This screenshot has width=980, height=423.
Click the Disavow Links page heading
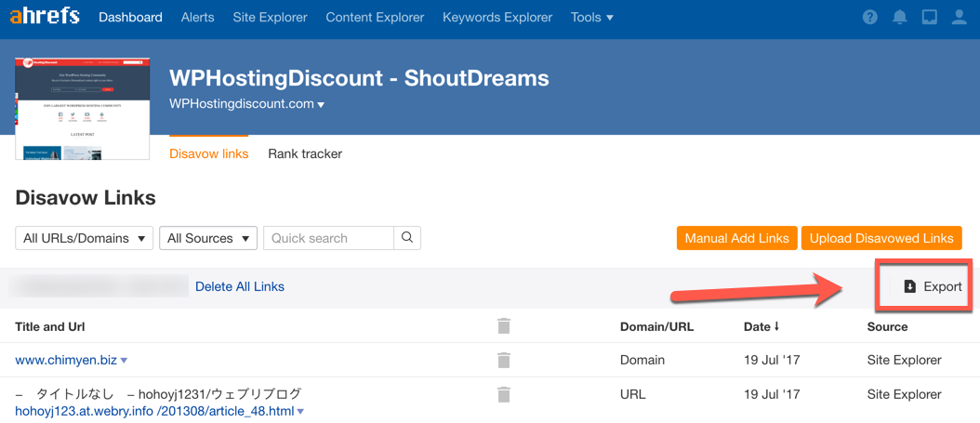point(86,199)
